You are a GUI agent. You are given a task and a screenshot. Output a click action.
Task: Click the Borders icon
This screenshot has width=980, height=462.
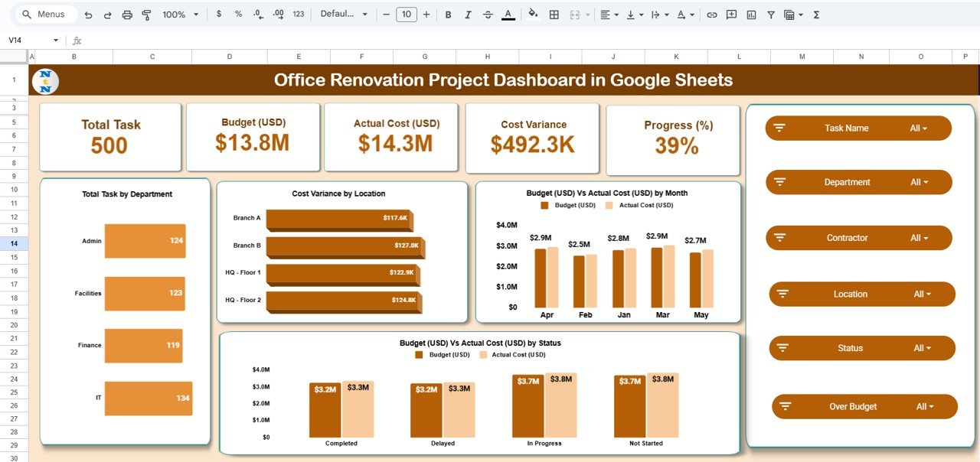click(554, 15)
